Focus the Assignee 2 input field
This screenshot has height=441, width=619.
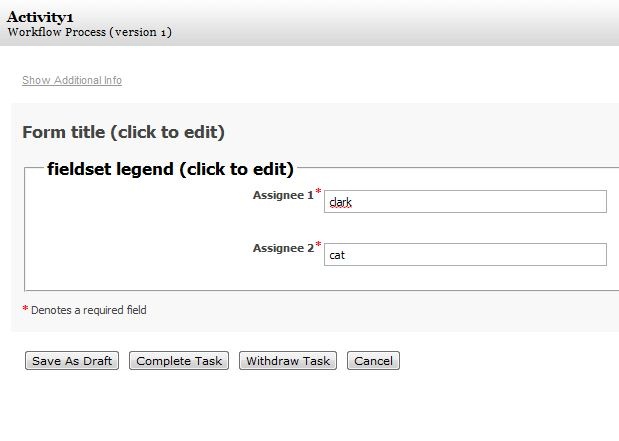click(465, 255)
